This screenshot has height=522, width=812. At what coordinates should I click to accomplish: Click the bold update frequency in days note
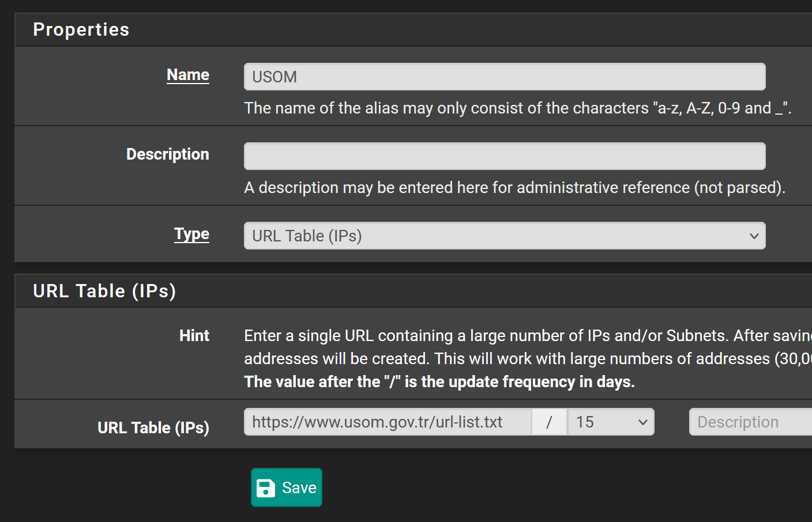tap(439, 382)
